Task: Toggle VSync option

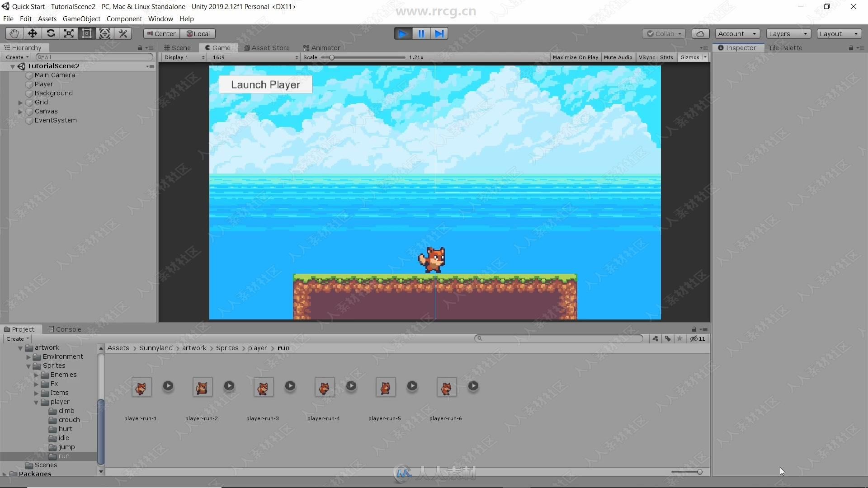Action: coord(646,57)
